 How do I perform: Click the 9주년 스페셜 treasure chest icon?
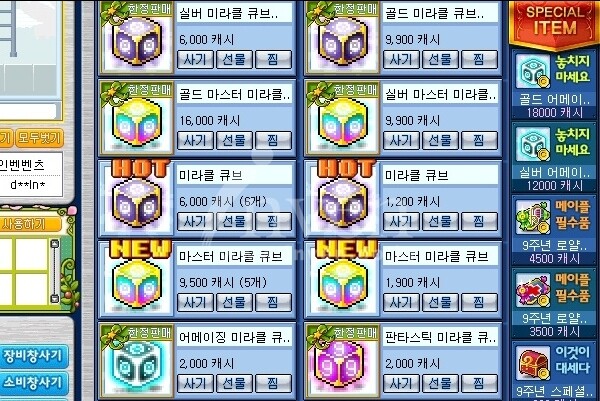tap(533, 363)
